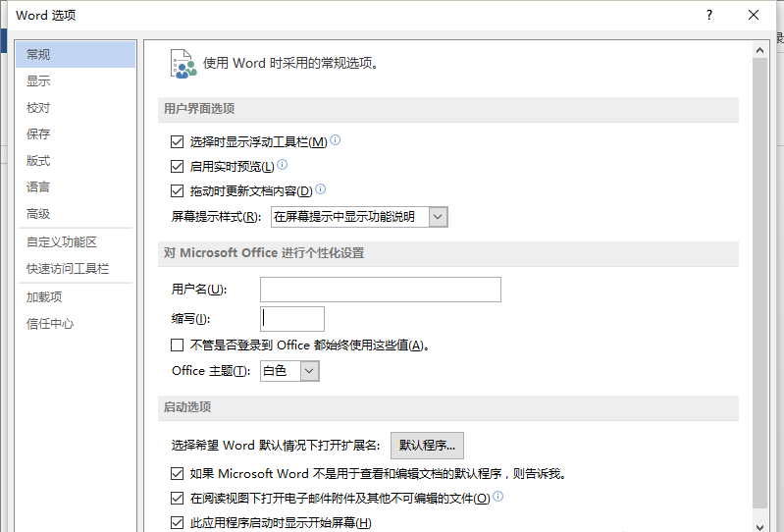Close the Word 选项 dialog

point(754,15)
